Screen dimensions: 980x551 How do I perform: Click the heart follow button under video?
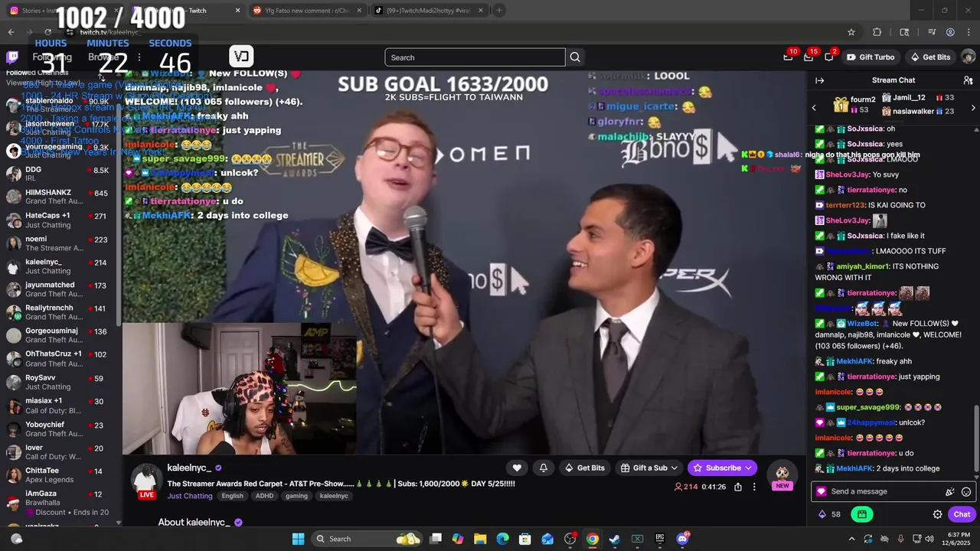click(x=517, y=468)
